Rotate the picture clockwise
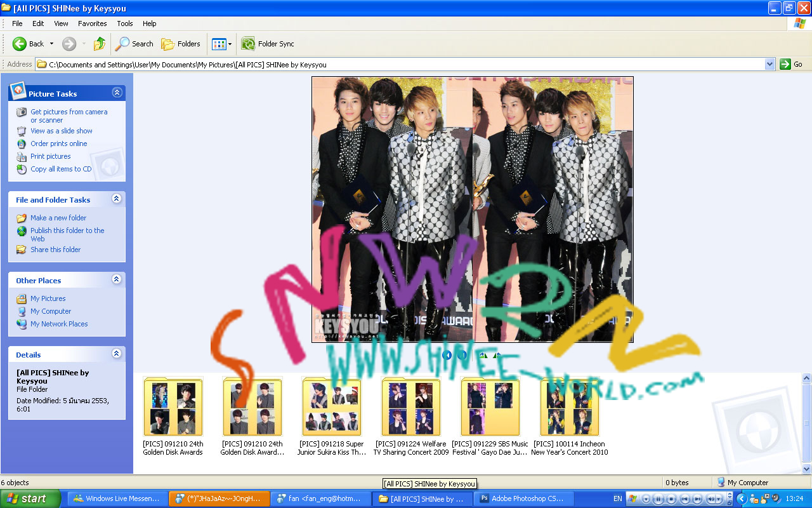This screenshot has width=812, height=508. (483, 356)
